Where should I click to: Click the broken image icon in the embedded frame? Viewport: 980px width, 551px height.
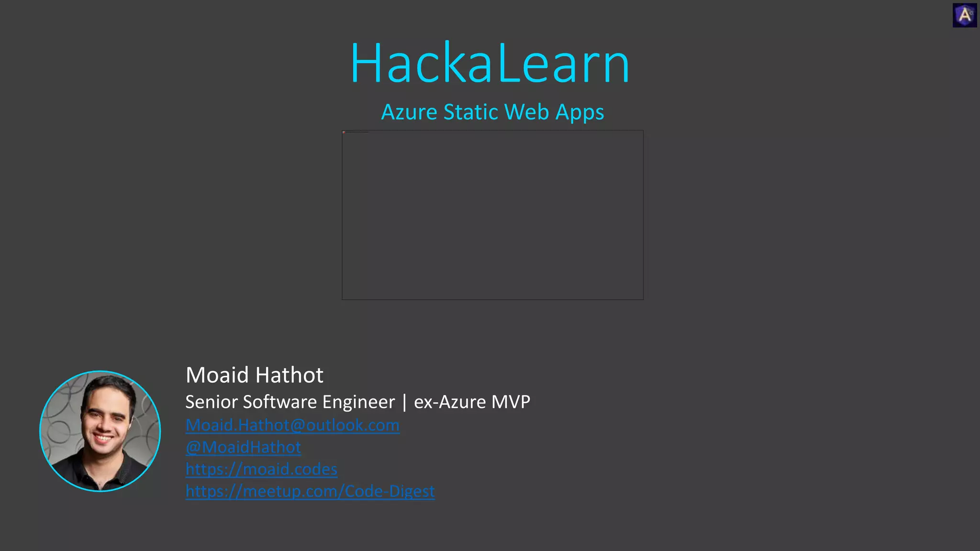344,132
